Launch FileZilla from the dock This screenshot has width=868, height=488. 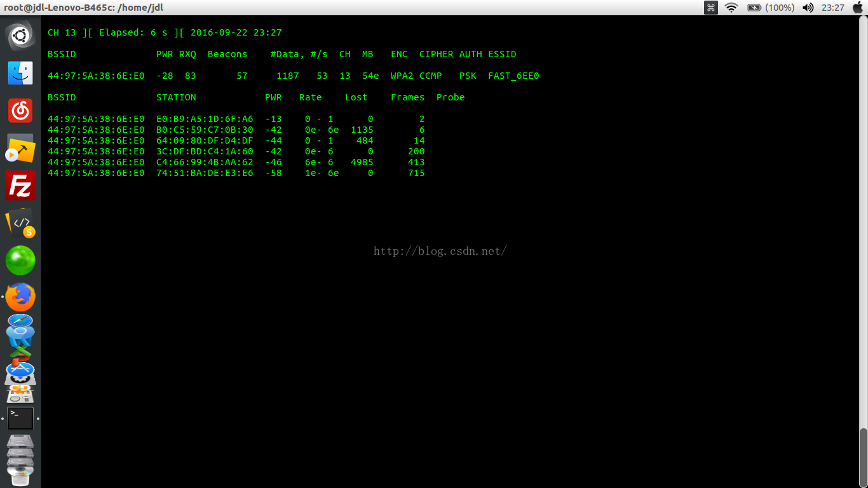(20, 186)
